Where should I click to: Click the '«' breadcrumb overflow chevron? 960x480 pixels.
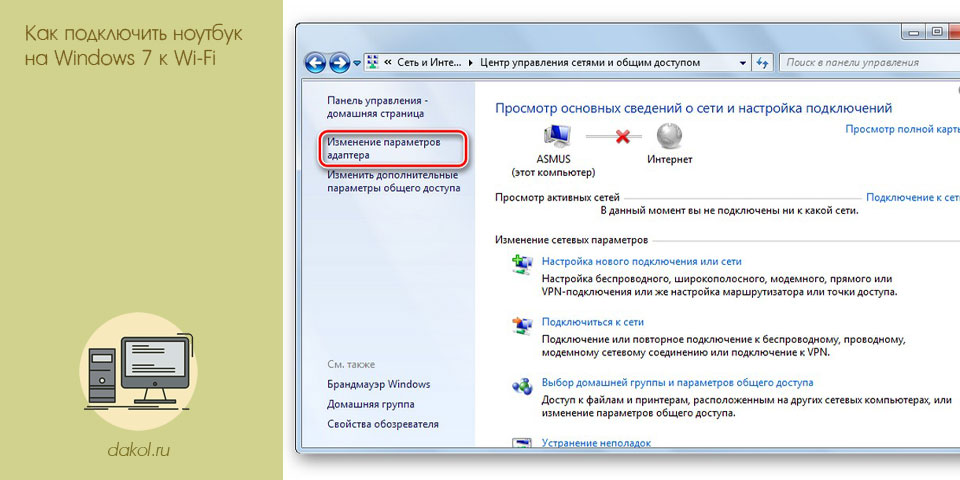tap(388, 62)
